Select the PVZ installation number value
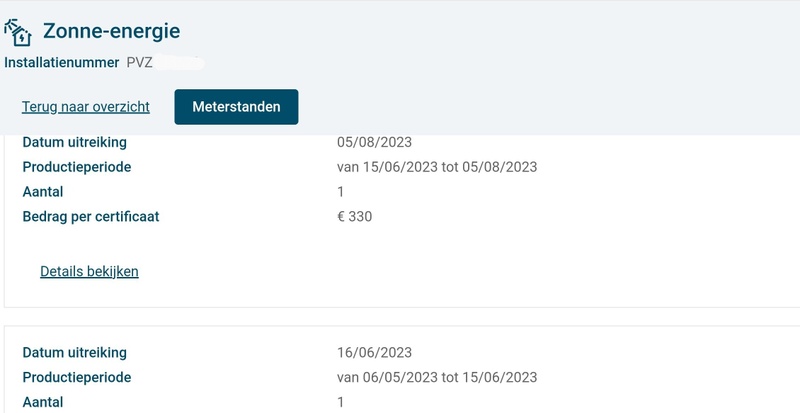Viewport: 800px width, 413px height. click(138, 63)
